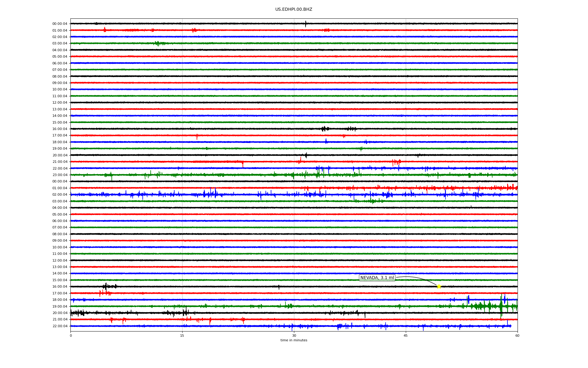Click the US.EDHPI.00.BHZ plot title
This screenshot has height=368, width=588.
pyautogui.click(x=293, y=10)
